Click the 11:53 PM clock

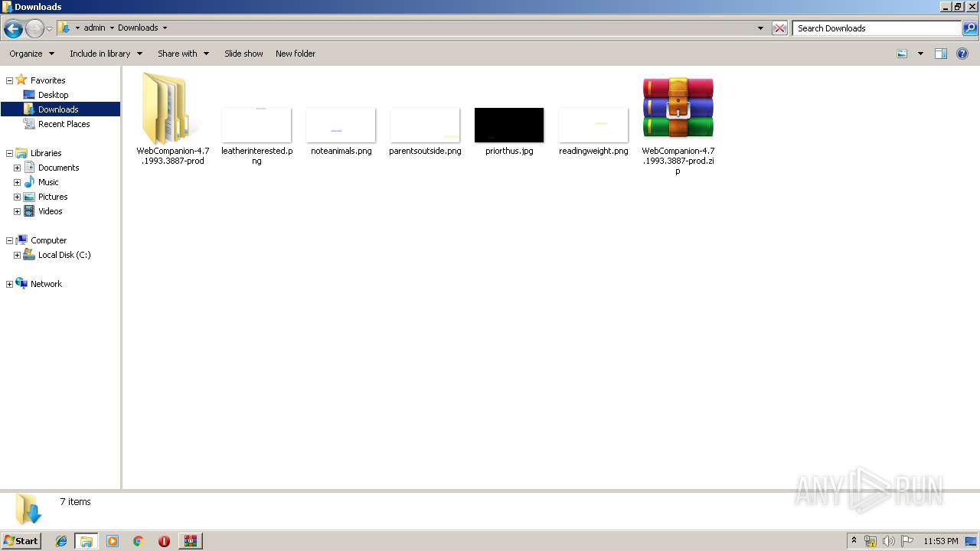941,541
